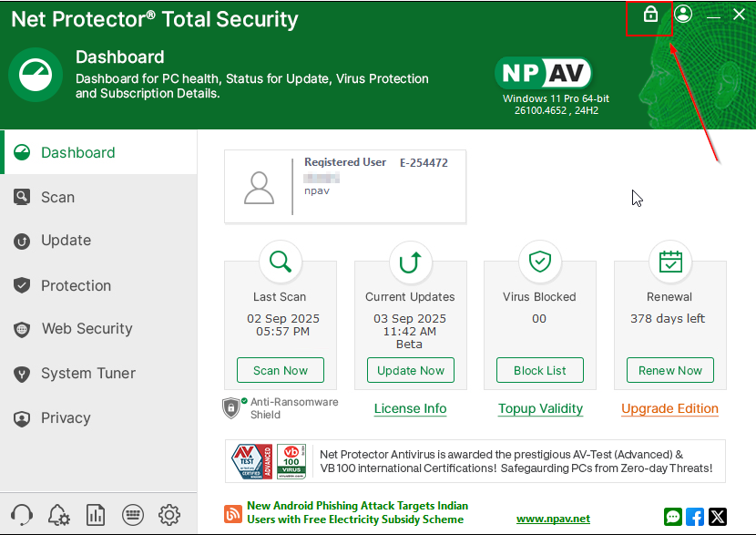Select Scan in the sidebar
756x535 pixels.
click(x=57, y=197)
